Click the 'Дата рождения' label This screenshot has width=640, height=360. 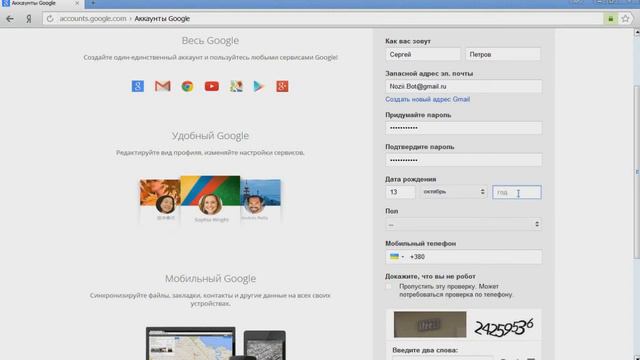[411, 179]
